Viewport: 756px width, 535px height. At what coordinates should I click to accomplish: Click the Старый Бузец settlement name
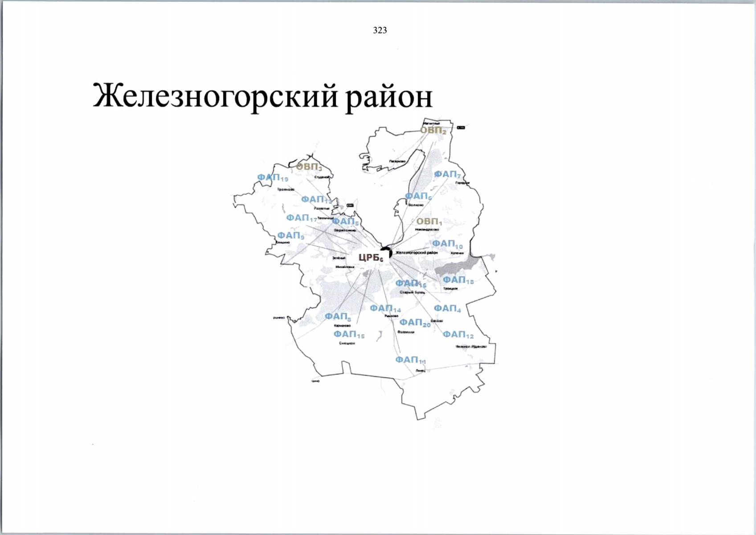[412, 292]
